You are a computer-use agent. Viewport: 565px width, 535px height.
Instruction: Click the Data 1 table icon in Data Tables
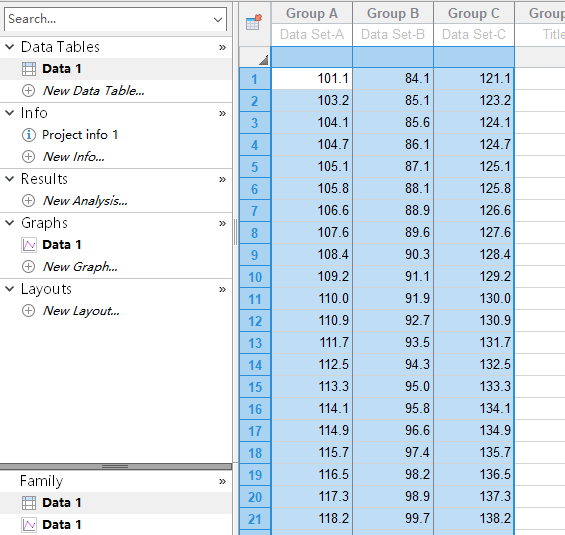point(29,69)
